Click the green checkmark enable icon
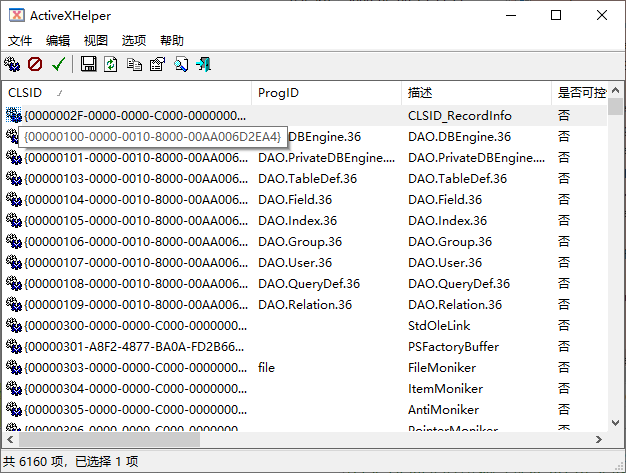626x473 pixels. pyautogui.click(x=59, y=65)
